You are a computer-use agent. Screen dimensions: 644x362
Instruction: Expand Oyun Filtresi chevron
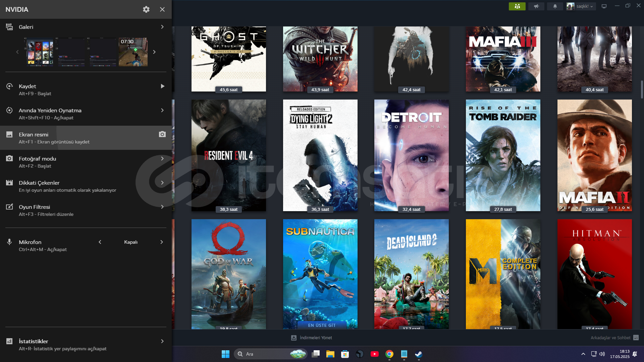coord(162,207)
